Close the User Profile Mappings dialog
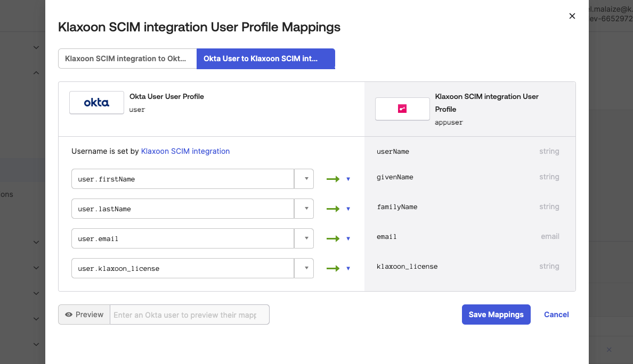The image size is (633, 364). 572,16
